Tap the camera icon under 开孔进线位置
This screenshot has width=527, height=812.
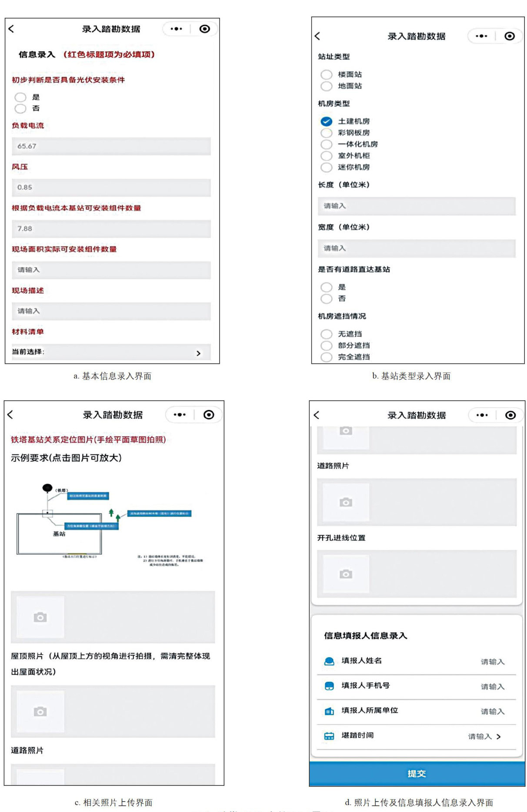click(346, 574)
